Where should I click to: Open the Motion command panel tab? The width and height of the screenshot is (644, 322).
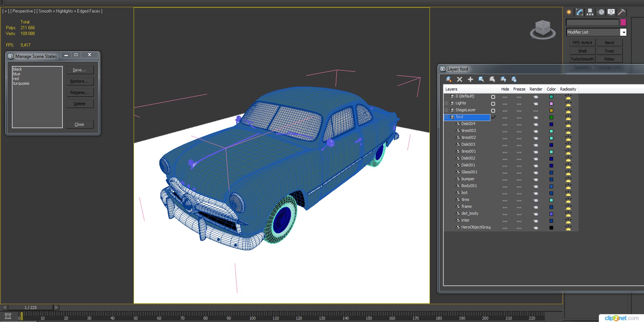pos(601,12)
